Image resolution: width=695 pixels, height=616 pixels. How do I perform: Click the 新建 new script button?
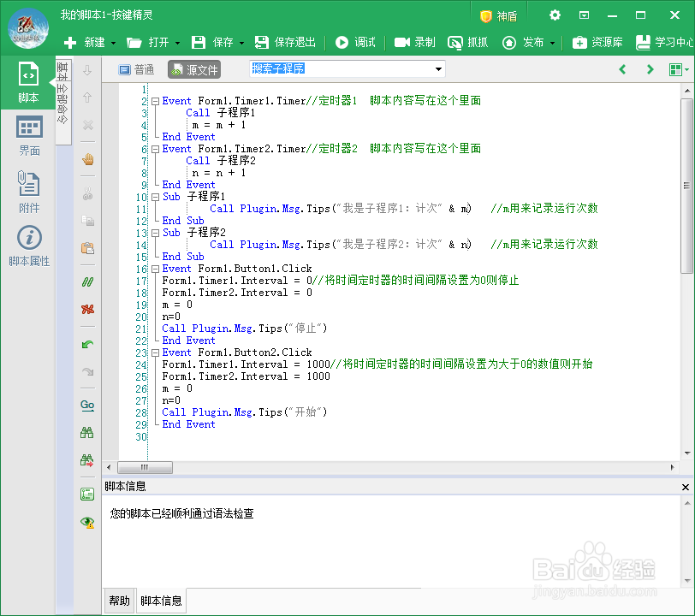[x=84, y=42]
